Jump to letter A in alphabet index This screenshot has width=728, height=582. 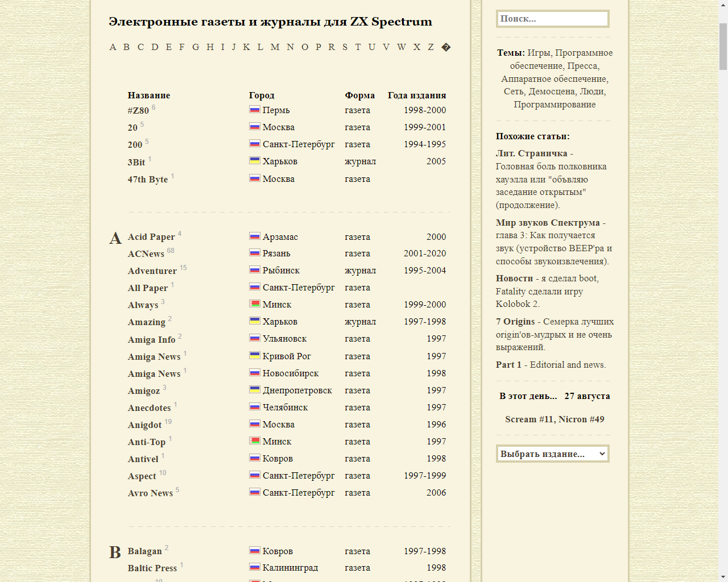[113, 47]
